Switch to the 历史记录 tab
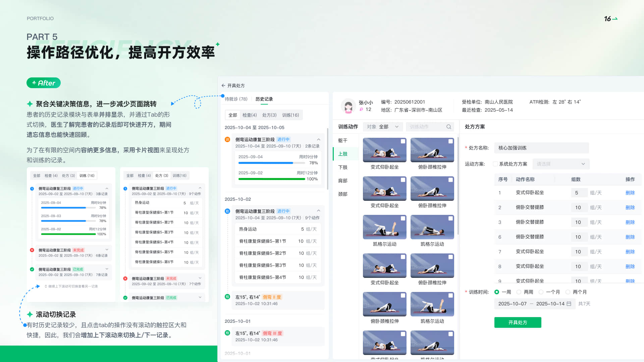The width and height of the screenshot is (644, 362). pyautogui.click(x=264, y=99)
